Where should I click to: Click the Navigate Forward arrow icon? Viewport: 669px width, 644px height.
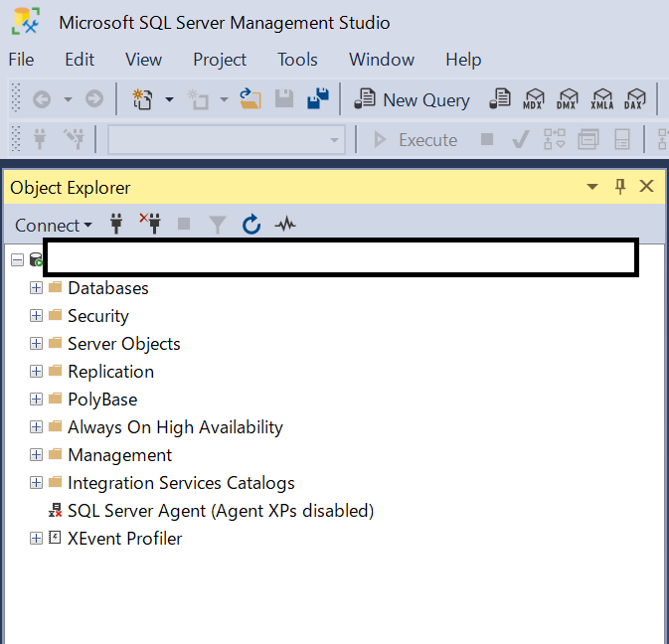coord(94,99)
